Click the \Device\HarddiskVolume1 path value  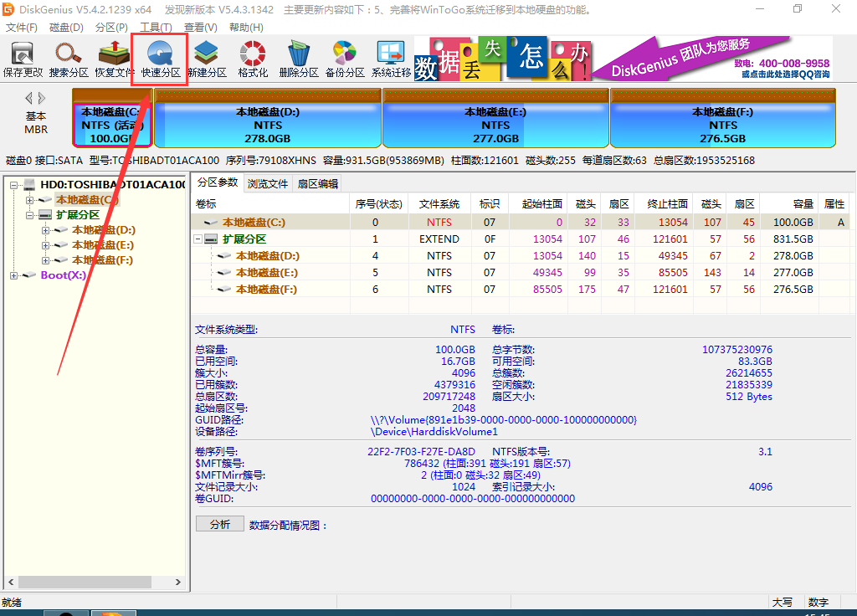tap(434, 432)
